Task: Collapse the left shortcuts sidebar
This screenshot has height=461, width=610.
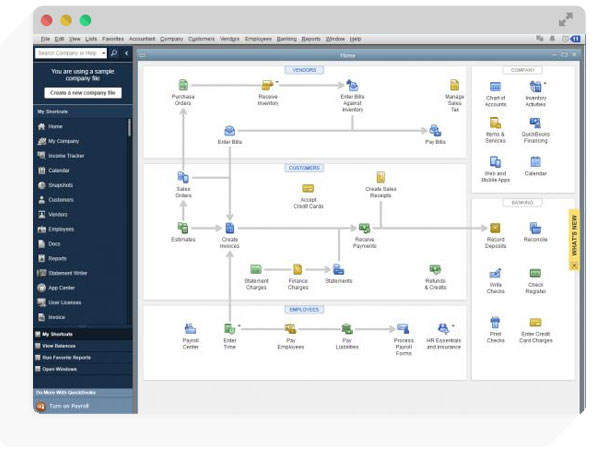Action: coord(126,53)
